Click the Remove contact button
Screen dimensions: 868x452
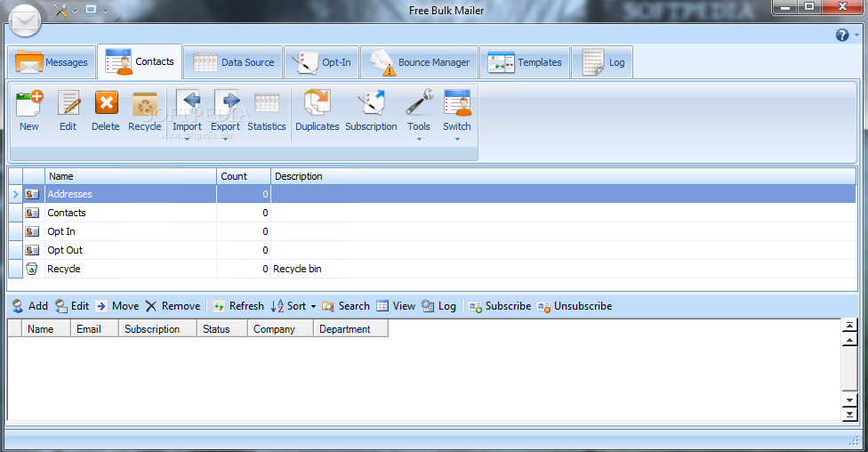173,306
